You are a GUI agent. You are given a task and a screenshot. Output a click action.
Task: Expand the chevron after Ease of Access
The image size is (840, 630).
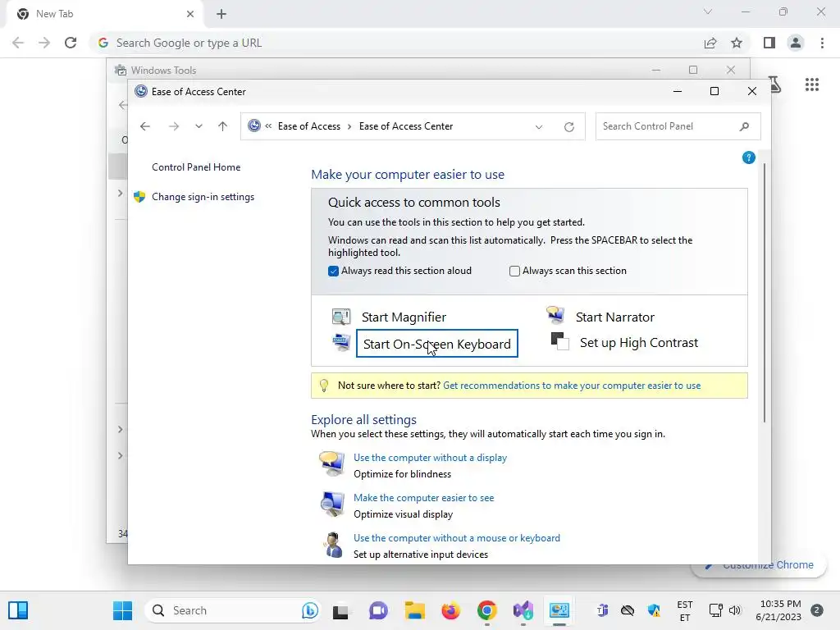coord(349,126)
